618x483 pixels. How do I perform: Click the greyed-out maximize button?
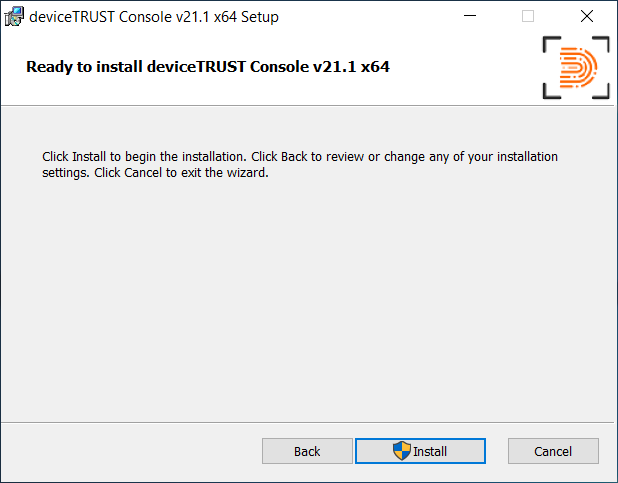528,17
